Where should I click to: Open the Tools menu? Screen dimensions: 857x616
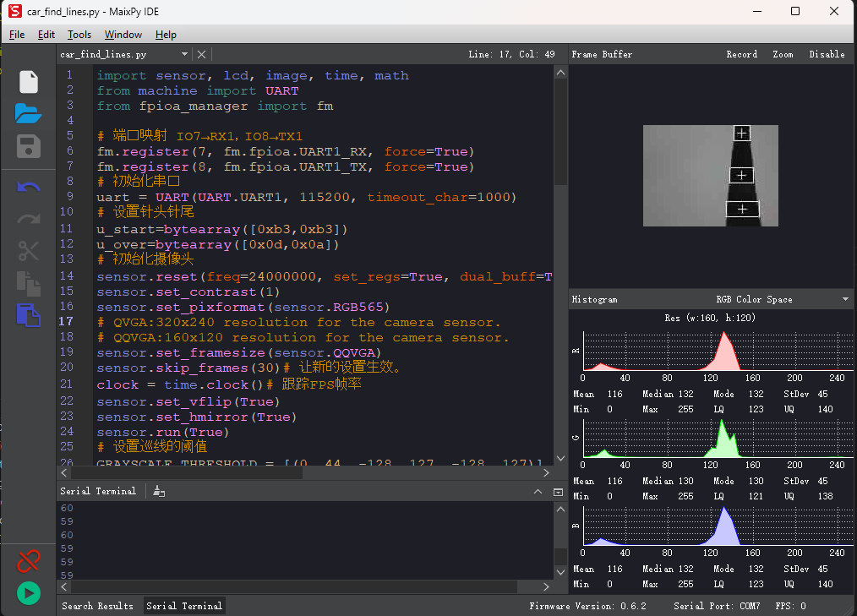pyautogui.click(x=79, y=35)
